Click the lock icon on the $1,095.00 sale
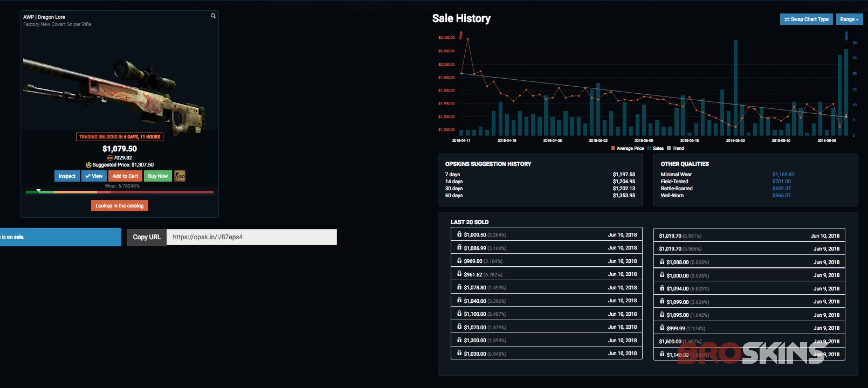Viewport: 868px width, 388px height. (662, 315)
